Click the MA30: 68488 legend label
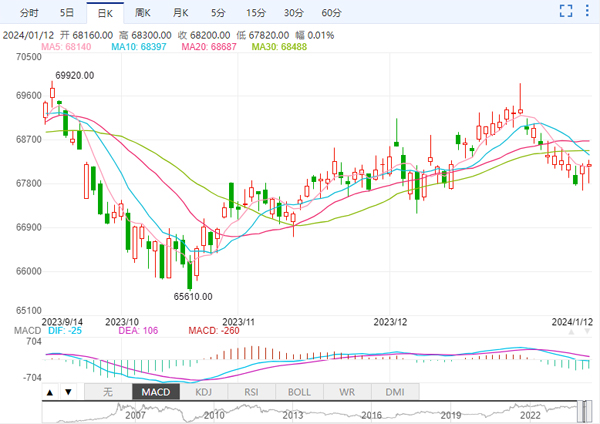600x424 pixels. coord(279,47)
